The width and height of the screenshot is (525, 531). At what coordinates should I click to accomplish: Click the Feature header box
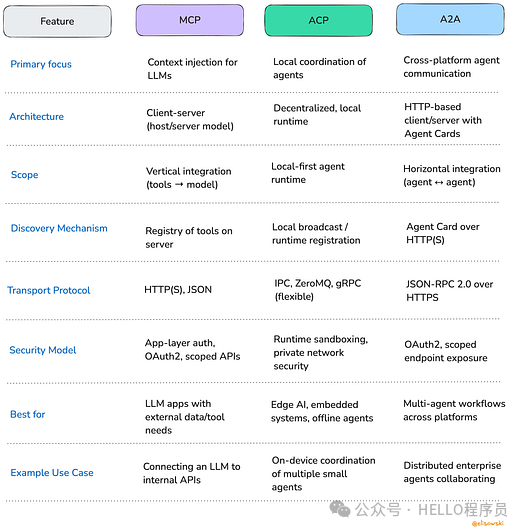[57, 21]
